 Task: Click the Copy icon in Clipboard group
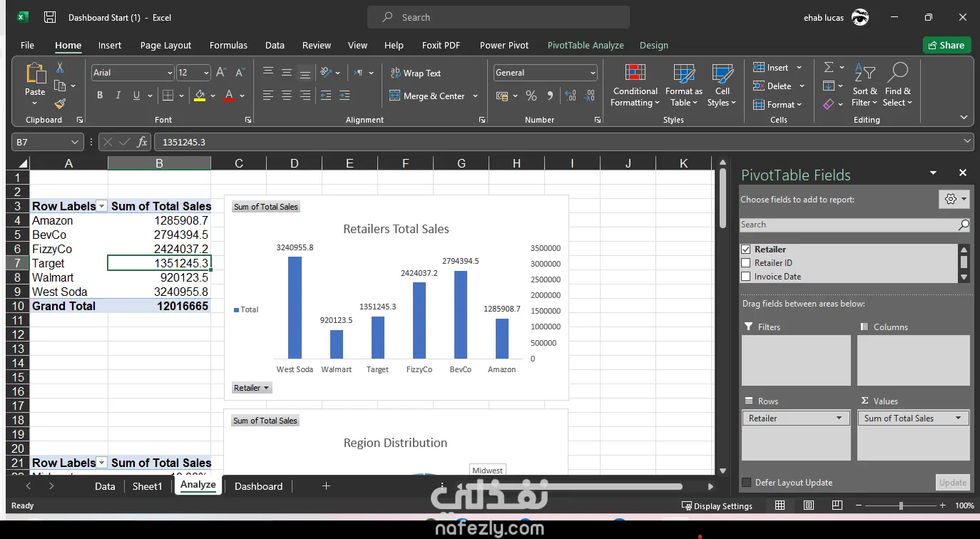tap(60, 86)
